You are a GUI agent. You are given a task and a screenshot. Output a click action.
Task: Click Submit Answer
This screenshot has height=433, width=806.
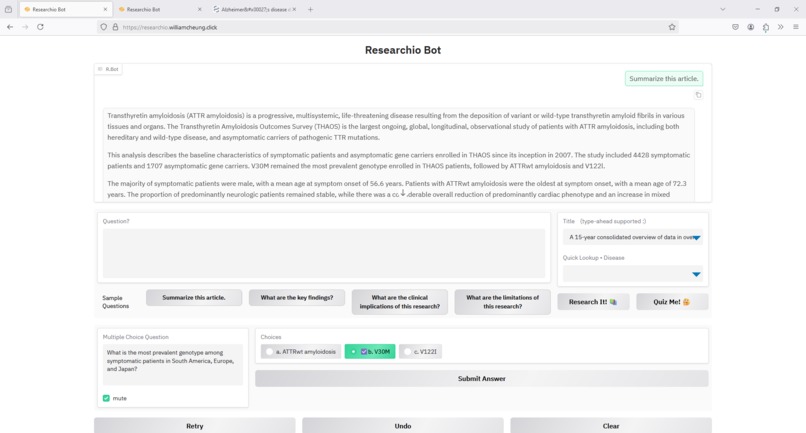[482, 378]
